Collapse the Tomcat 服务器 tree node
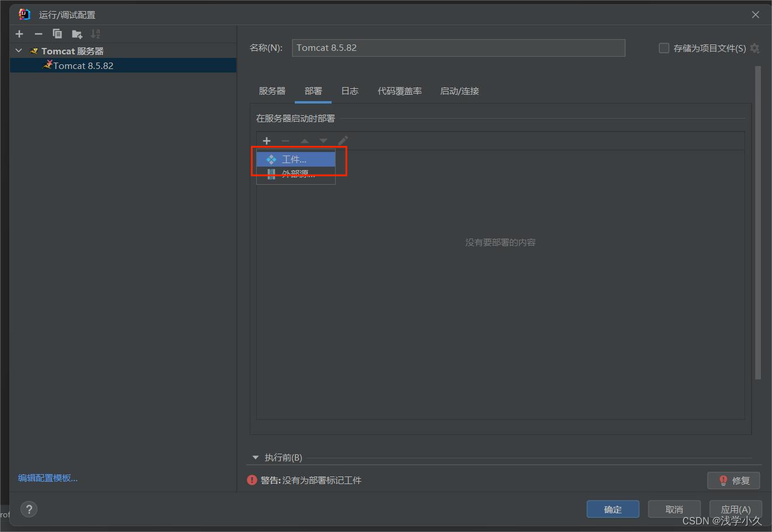This screenshot has width=772, height=532. point(19,51)
